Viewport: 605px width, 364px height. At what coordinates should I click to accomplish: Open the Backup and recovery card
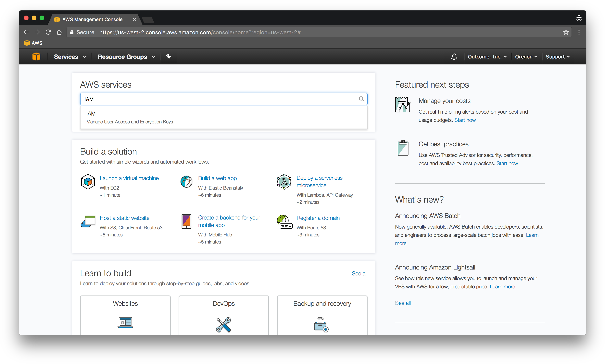(x=322, y=315)
